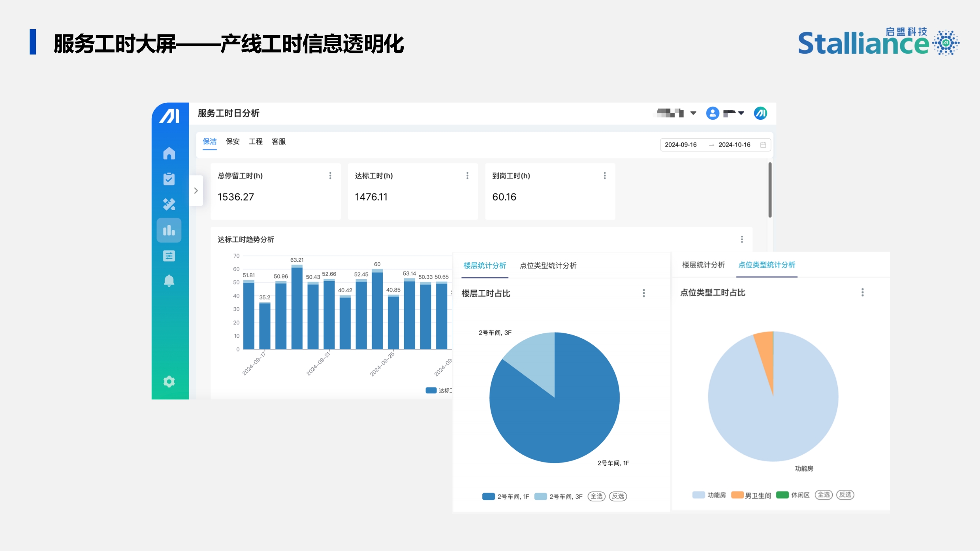
Task: Switch to the 客服 tab
Action: [278, 141]
